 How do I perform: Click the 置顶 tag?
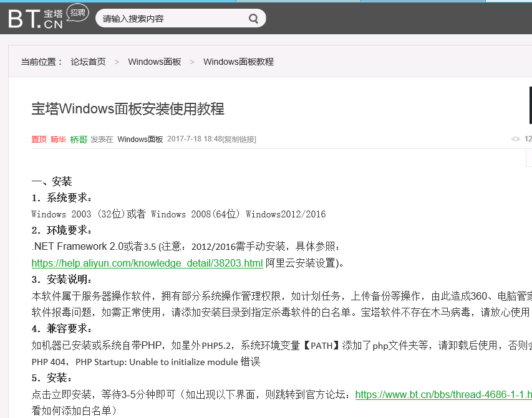coord(39,140)
